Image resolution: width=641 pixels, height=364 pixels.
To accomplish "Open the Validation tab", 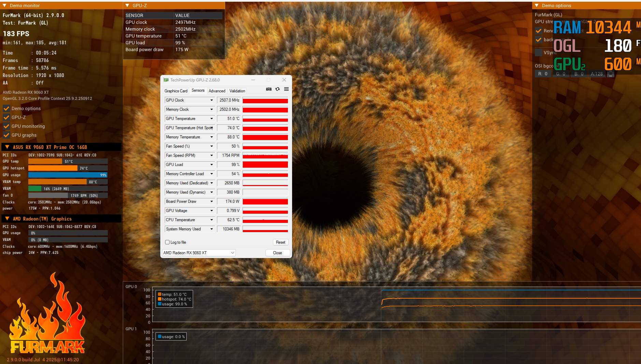I will point(237,91).
